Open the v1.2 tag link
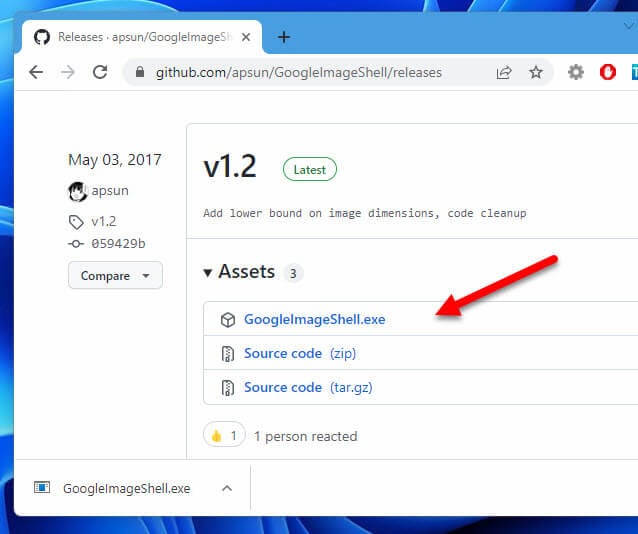The image size is (638, 534). [104, 221]
